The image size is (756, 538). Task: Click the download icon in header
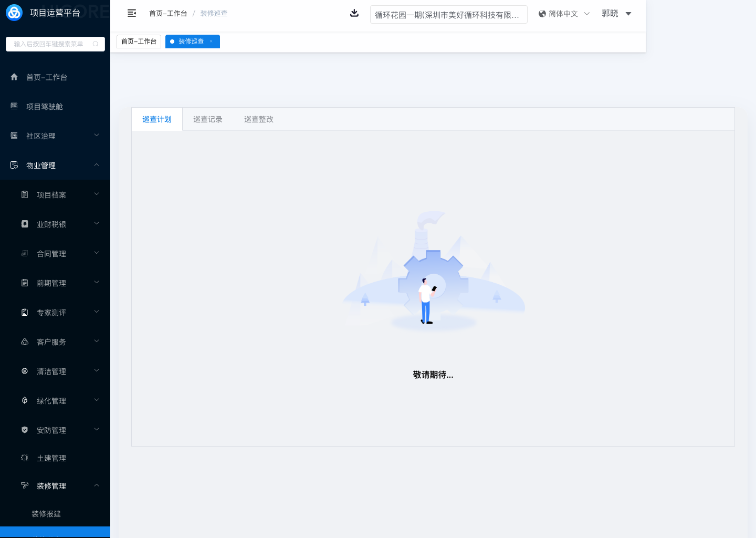354,13
